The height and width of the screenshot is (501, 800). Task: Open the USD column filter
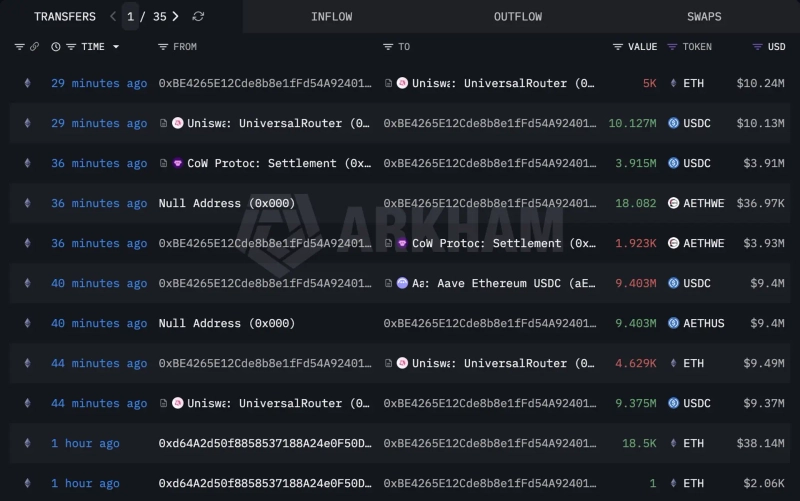pyautogui.click(x=757, y=47)
